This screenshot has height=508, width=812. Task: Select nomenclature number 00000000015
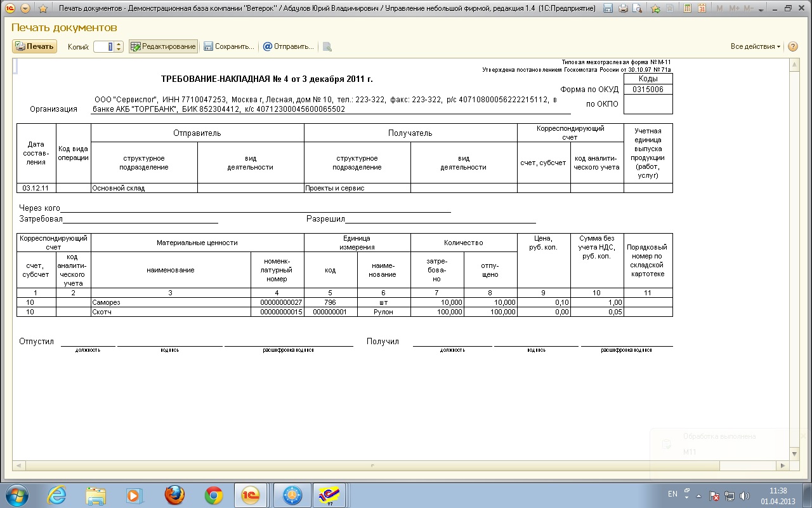click(x=277, y=312)
